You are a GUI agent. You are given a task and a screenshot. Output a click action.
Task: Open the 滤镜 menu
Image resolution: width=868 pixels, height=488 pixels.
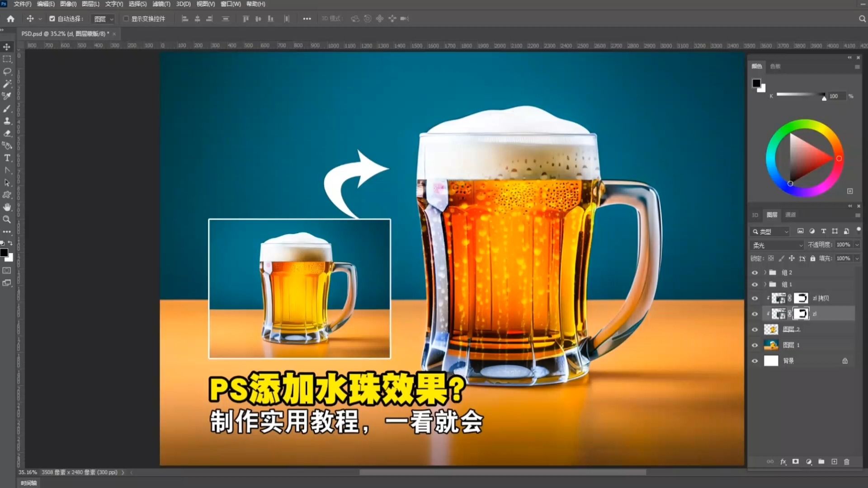click(161, 4)
